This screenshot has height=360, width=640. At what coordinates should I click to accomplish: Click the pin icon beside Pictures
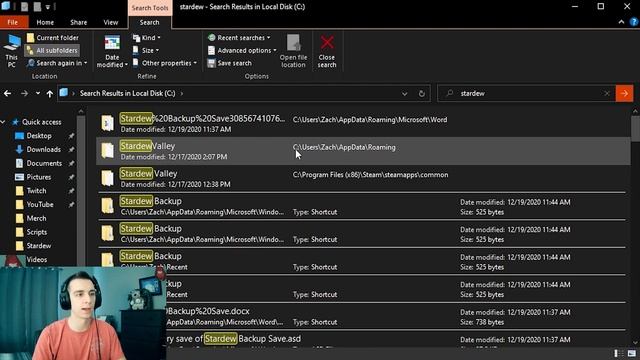coord(71,177)
